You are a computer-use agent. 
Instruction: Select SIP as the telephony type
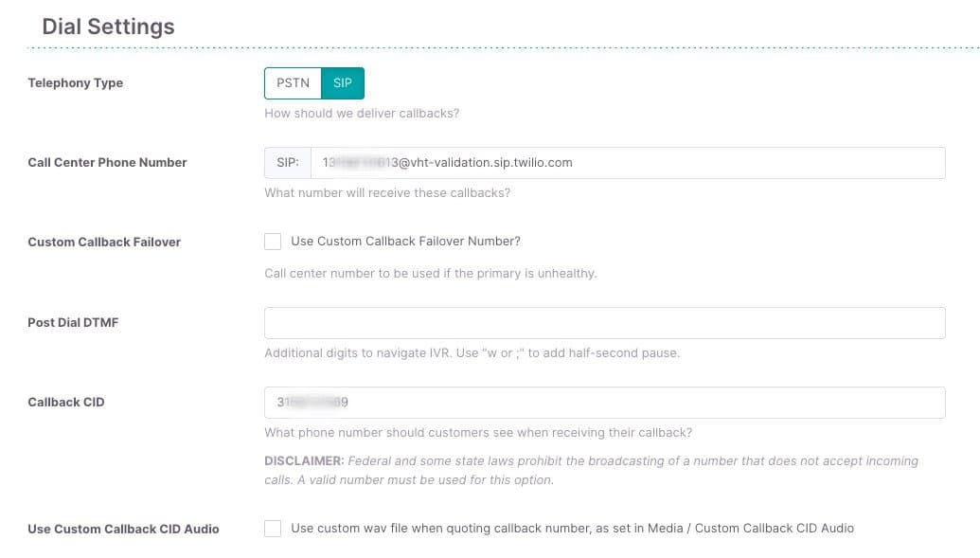coord(342,82)
